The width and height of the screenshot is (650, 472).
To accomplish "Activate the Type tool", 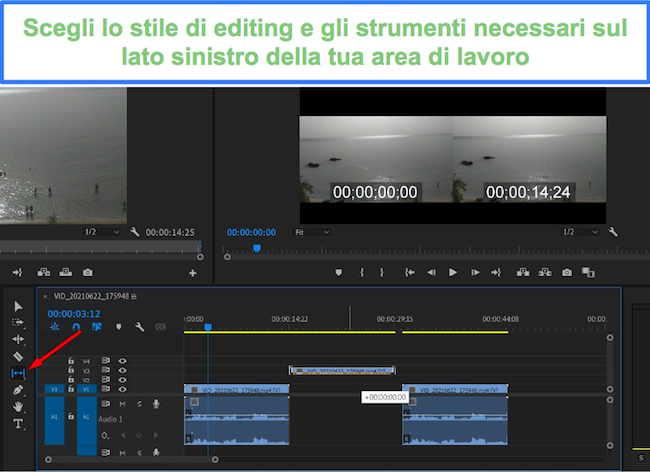I will tap(18, 424).
